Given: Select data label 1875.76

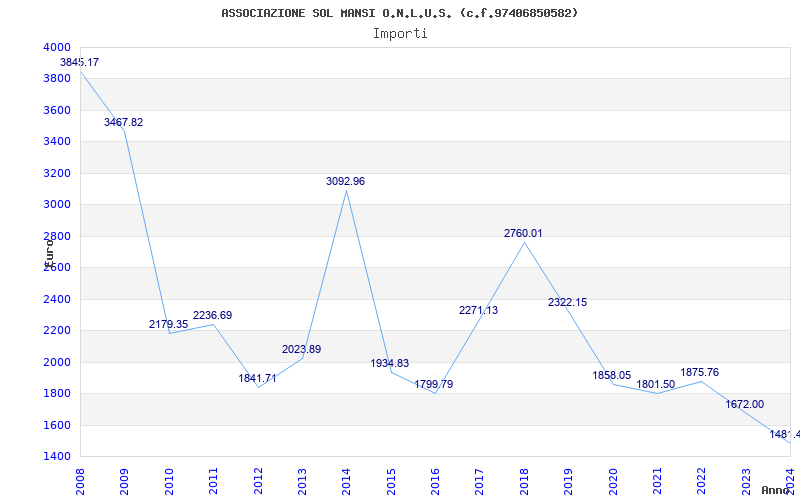Looking at the screenshot, I should point(699,372).
